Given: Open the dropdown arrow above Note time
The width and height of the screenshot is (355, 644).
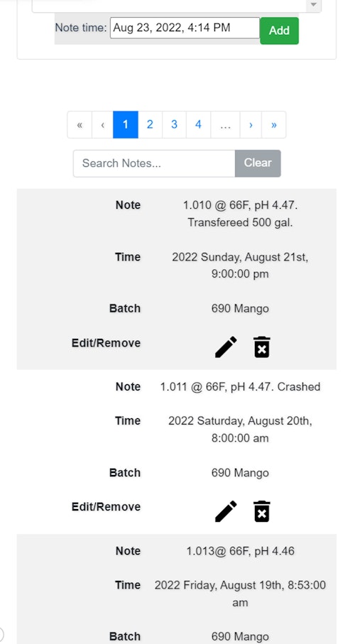Looking at the screenshot, I should (x=314, y=4).
